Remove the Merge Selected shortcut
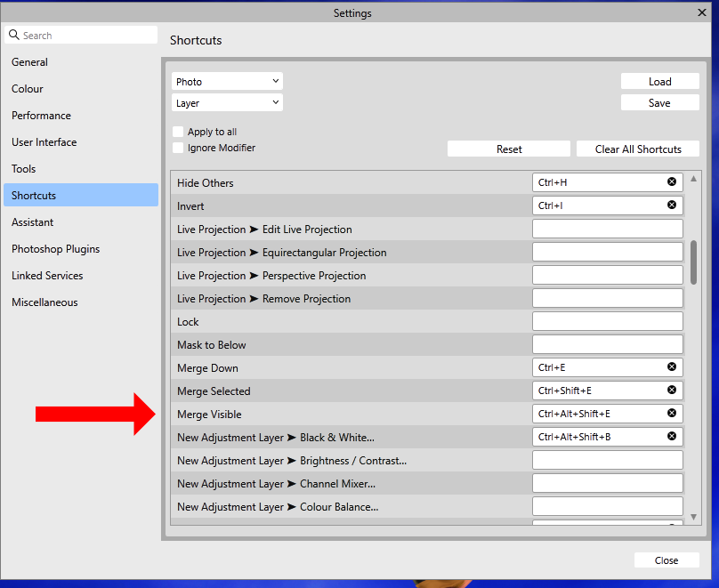Image resolution: width=719 pixels, height=588 pixels. point(672,390)
